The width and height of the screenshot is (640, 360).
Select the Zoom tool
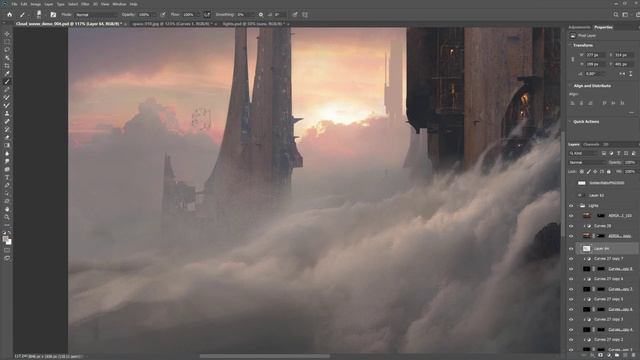[7, 217]
